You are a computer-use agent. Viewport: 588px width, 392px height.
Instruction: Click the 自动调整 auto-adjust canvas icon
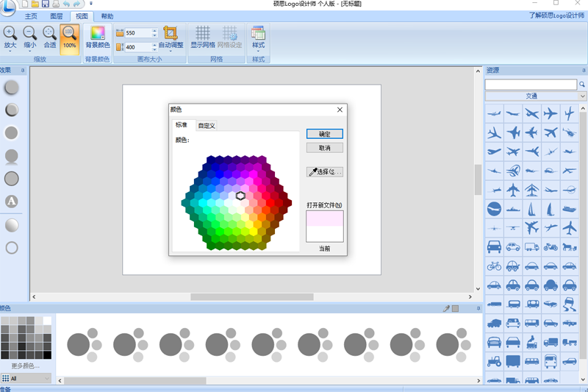coord(171,33)
